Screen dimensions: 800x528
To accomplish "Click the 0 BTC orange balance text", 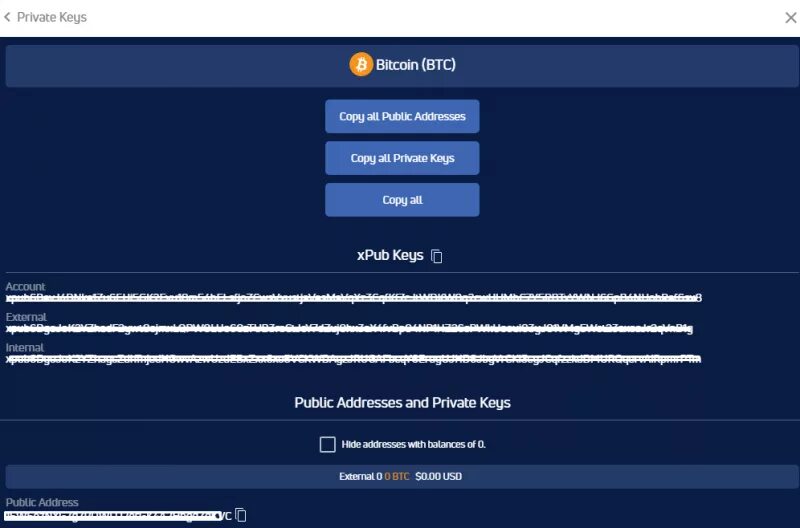I will coord(396,476).
